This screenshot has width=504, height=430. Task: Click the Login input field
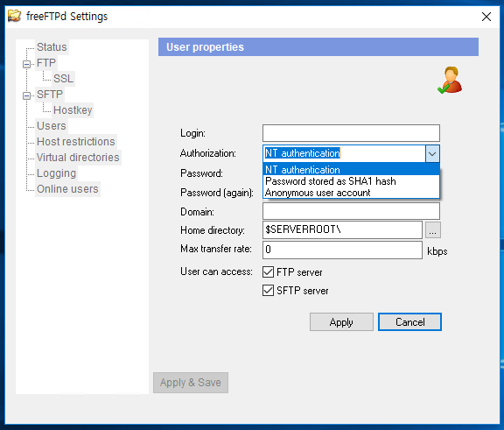(351, 133)
